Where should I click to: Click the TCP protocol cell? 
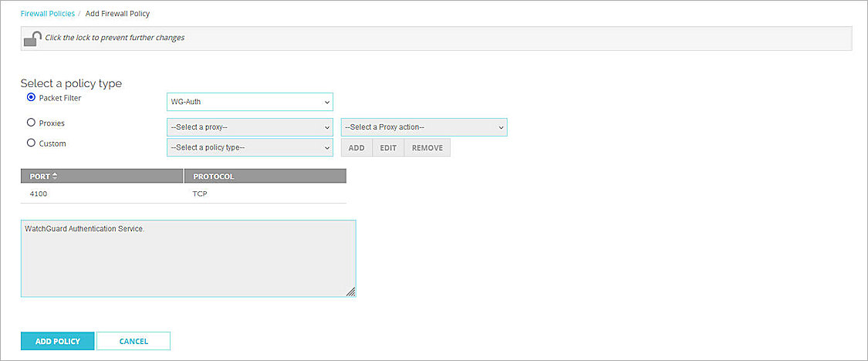201,194
